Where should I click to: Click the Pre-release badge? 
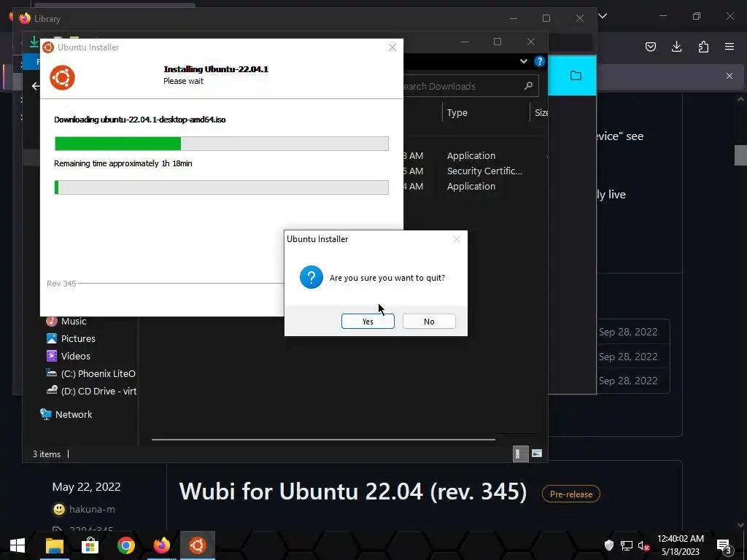[571, 494]
